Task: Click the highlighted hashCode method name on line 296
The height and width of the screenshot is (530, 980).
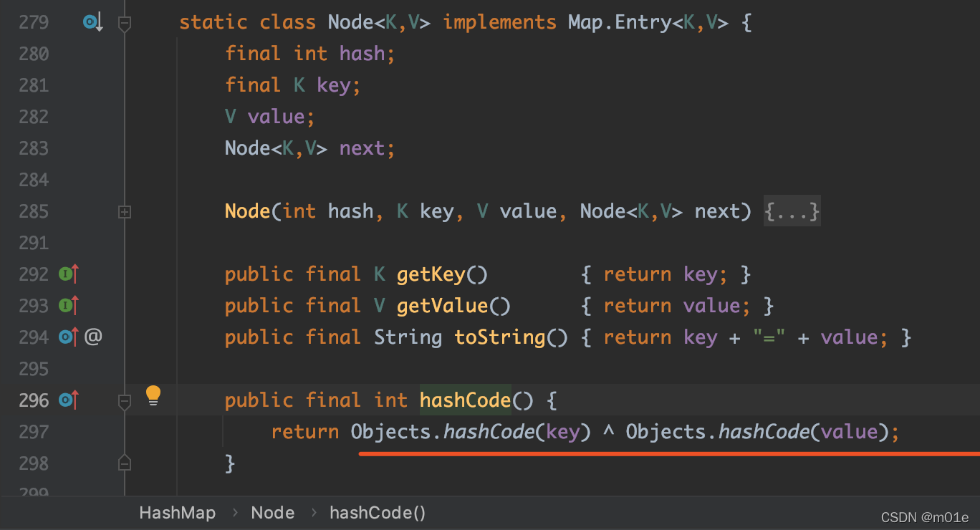Action: pyautogui.click(x=466, y=400)
